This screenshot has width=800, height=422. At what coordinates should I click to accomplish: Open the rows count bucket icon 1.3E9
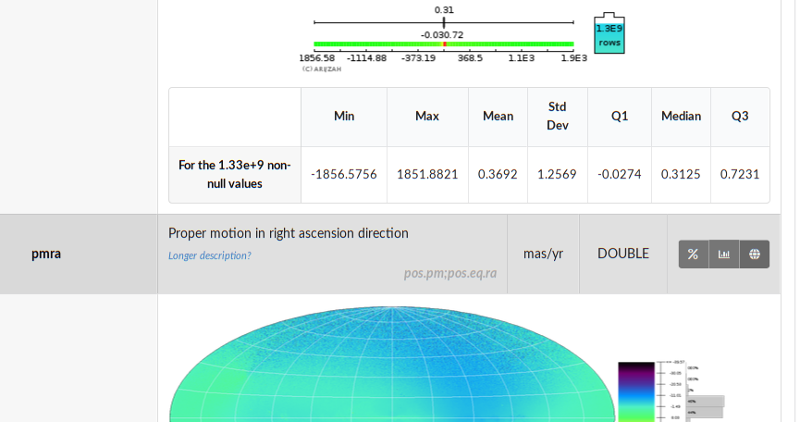(609, 33)
